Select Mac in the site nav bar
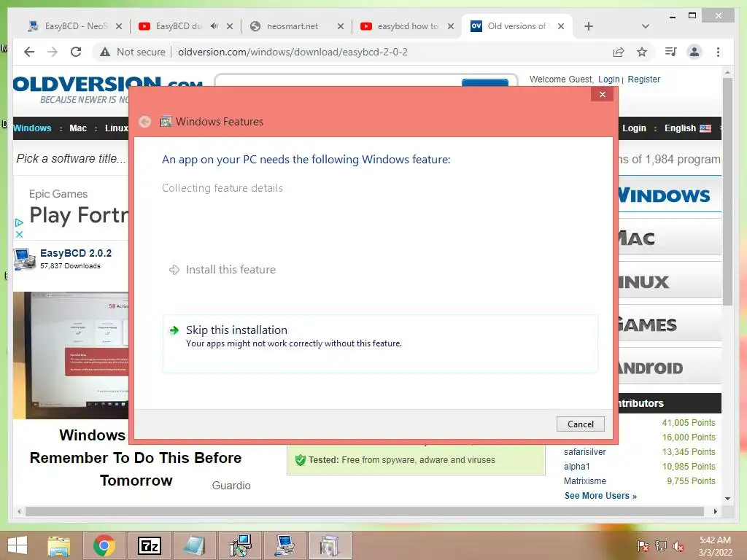Screen dimensions: 747x560 click(x=77, y=128)
